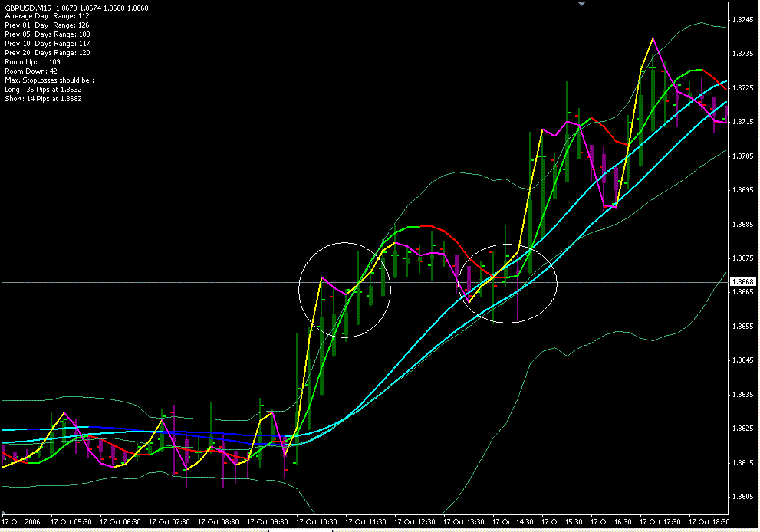
Task: Click the 1.8745 price axis label
Action: point(742,20)
